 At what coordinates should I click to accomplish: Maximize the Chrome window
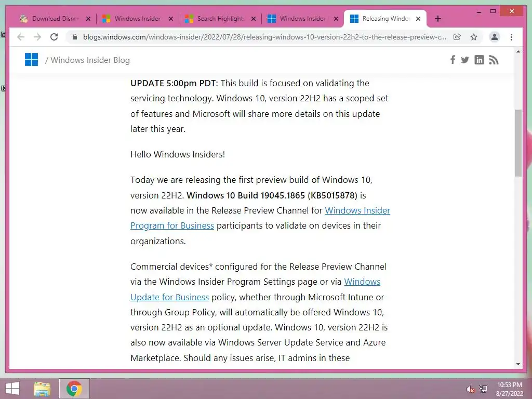click(x=493, y=11)
